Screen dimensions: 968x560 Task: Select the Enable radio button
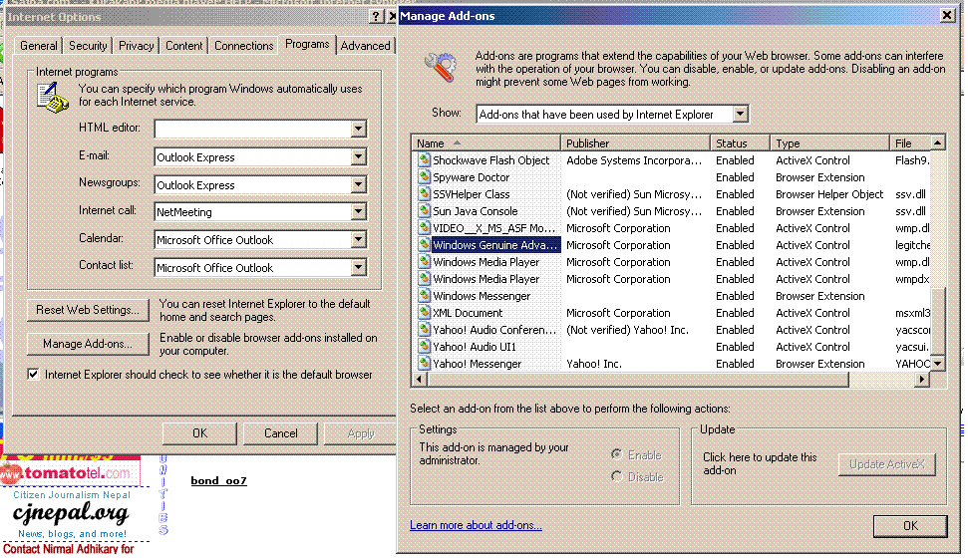(x=617, y=454)
